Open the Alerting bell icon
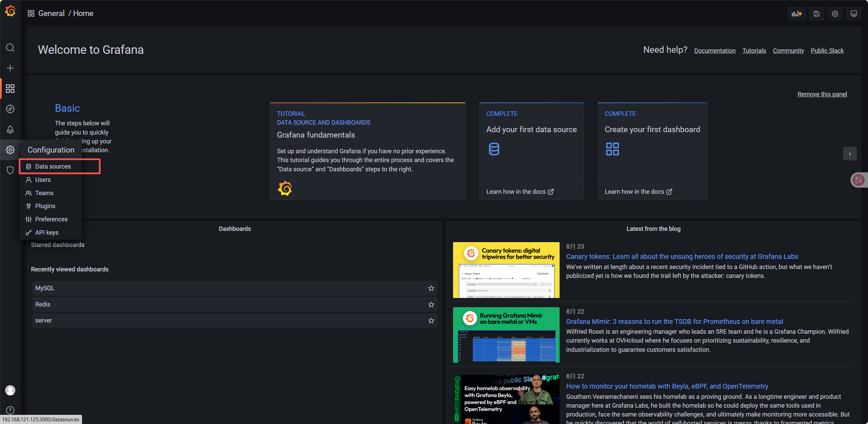This screenshot has height=424, width=868. [x=10, y=129]
